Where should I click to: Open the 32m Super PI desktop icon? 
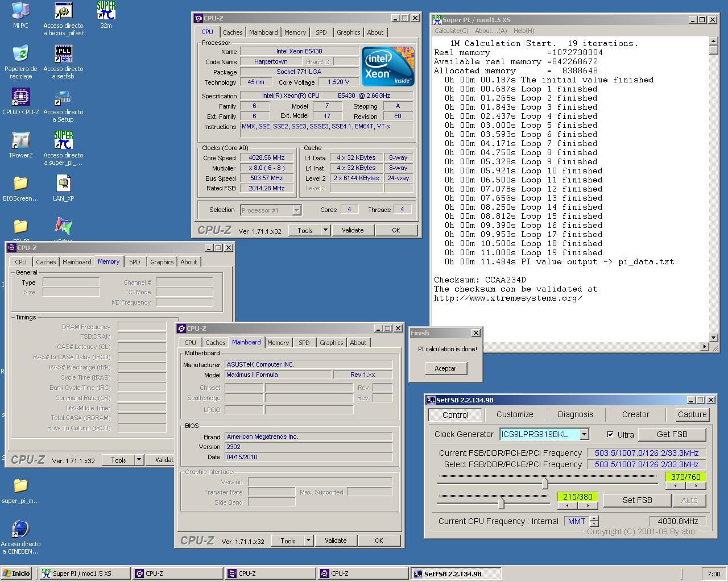[x=106, y=11]
